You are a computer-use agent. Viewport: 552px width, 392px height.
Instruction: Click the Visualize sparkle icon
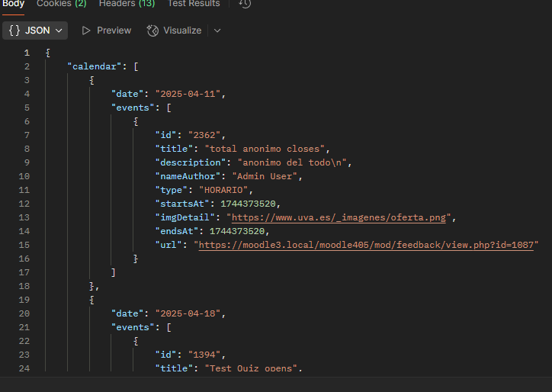152,31
